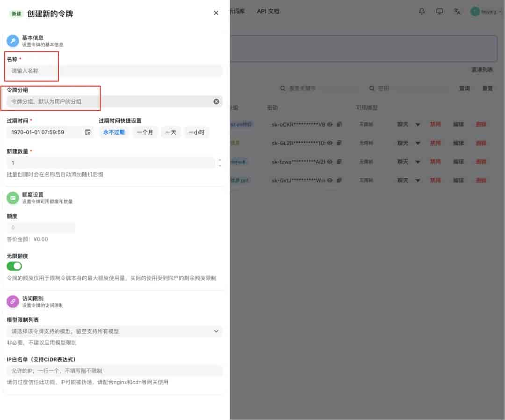Open the token group selection field
505x420 pixels.
point(115,101)
